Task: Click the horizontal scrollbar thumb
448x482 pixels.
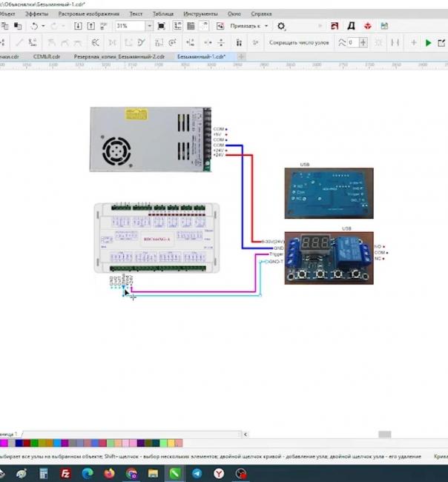Action: click(384, 434)
